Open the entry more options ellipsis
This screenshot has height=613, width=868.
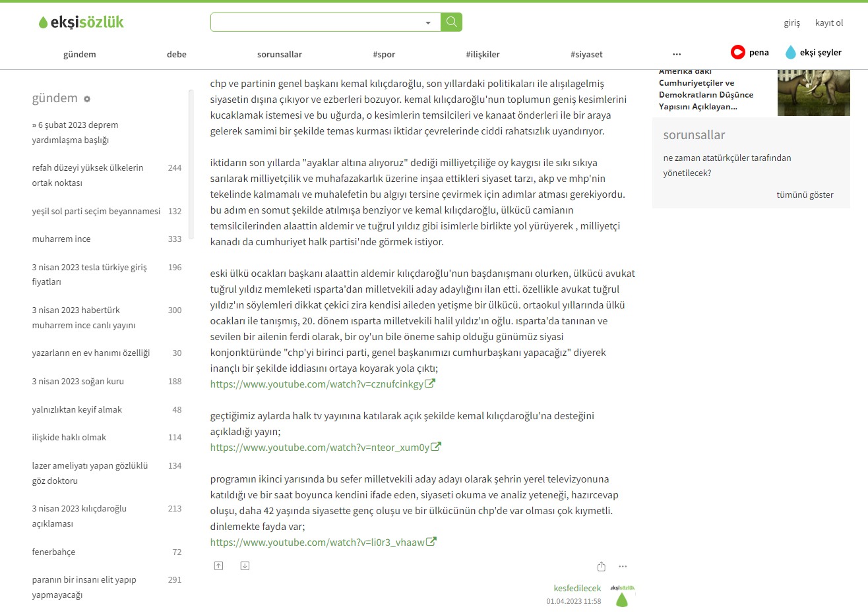tap(623, 566)
